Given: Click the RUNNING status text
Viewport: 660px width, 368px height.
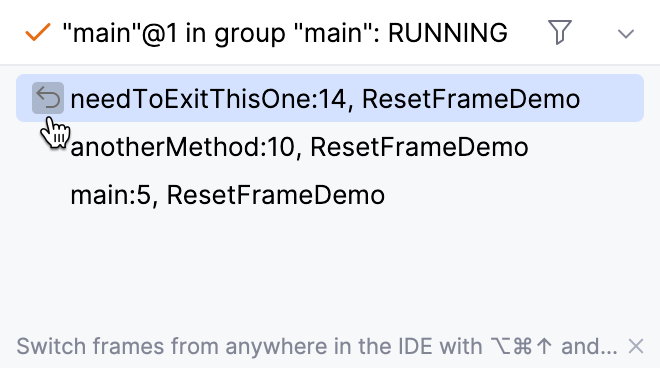Looking at the screenshot, I should tap(448, 33).
